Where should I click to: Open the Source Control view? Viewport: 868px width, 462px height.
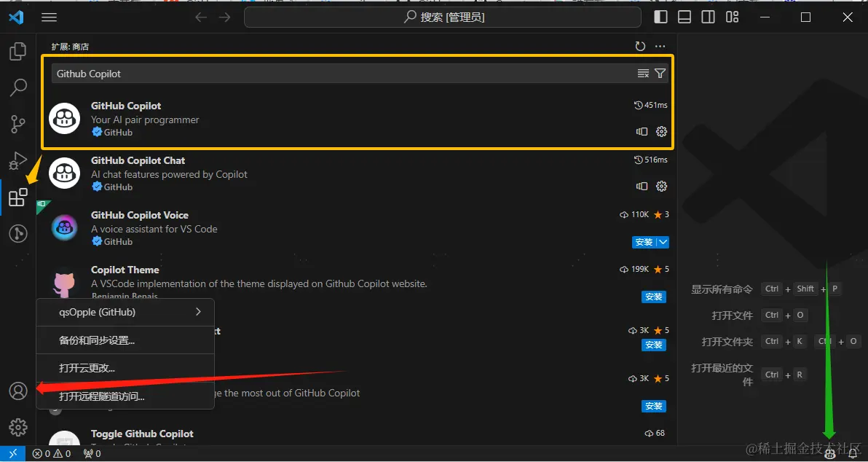pyautogui.click(x=17, y=124)
